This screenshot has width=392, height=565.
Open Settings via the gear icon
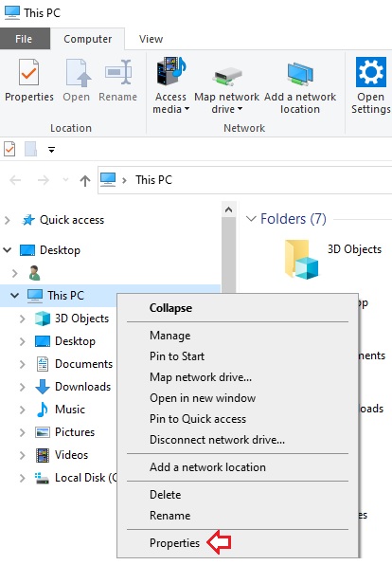pos(371,72)
